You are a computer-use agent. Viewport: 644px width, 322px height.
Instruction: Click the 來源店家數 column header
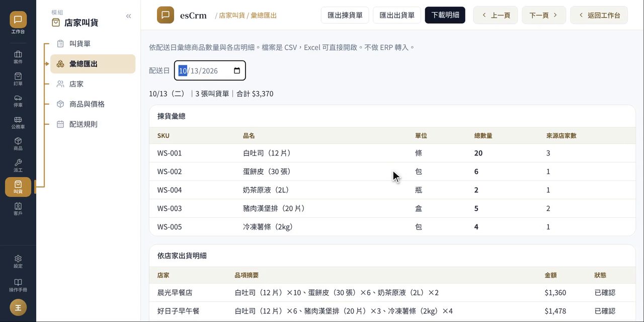pos(561,136)
